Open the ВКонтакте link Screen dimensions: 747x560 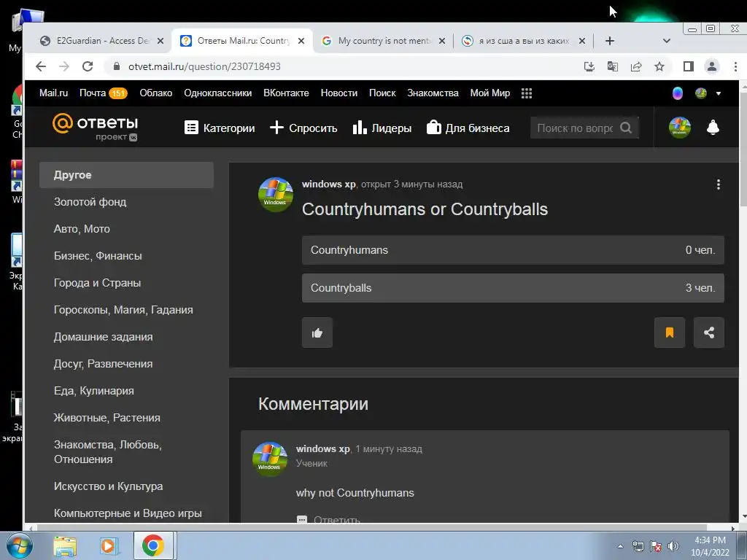coord(286,93)
